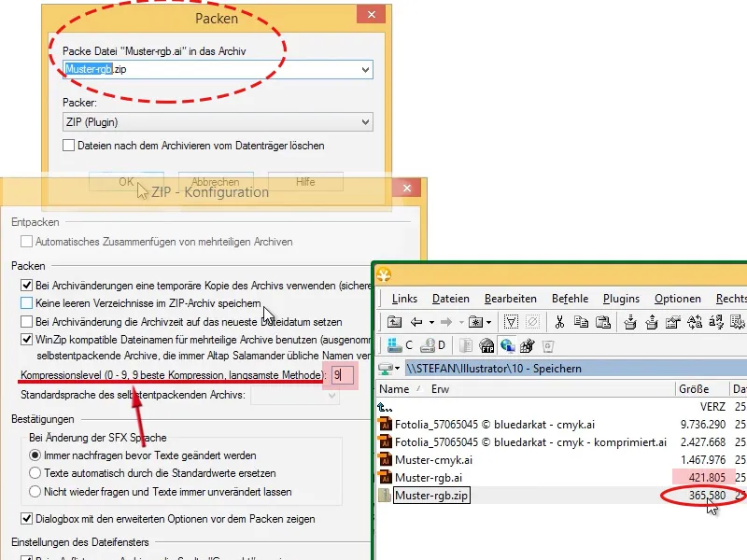The width and height of the screenshot is (747, 560).
Task: Open the Forward history dropdown arrow
Action: point(461,322)
